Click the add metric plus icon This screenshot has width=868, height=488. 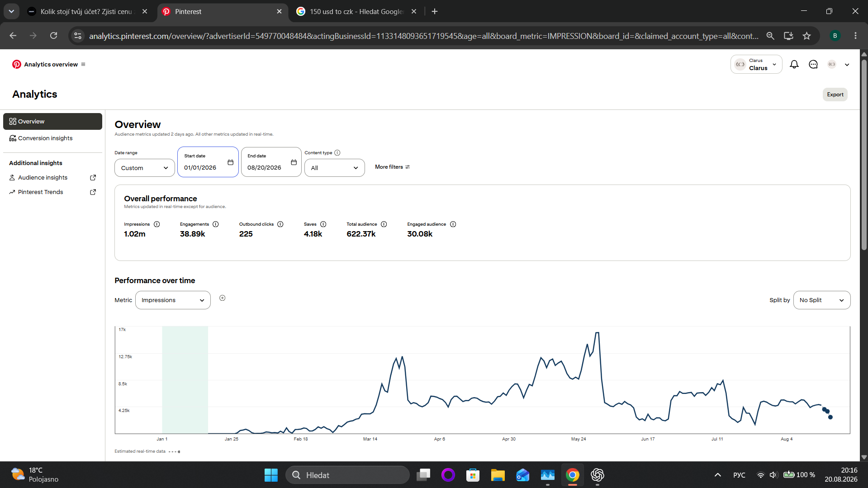click(223, 298)
